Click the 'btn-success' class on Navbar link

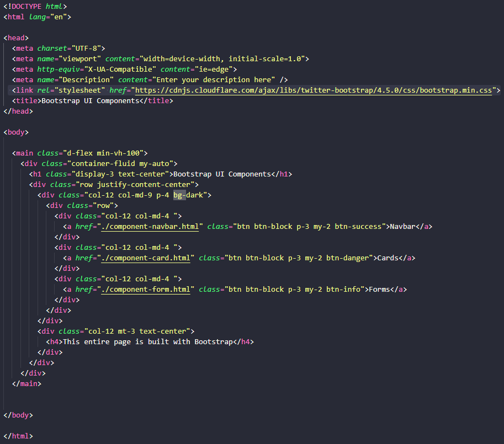358,226
